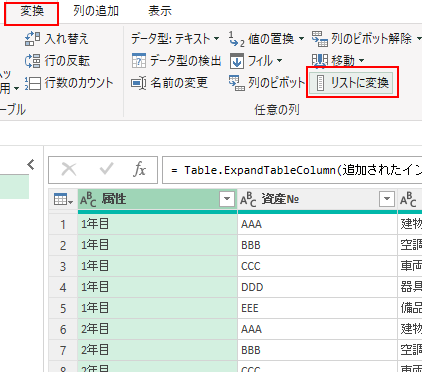Click the DDD cell in row 4
The width and height of the screenshot is (422, 372).
[317, 287]
